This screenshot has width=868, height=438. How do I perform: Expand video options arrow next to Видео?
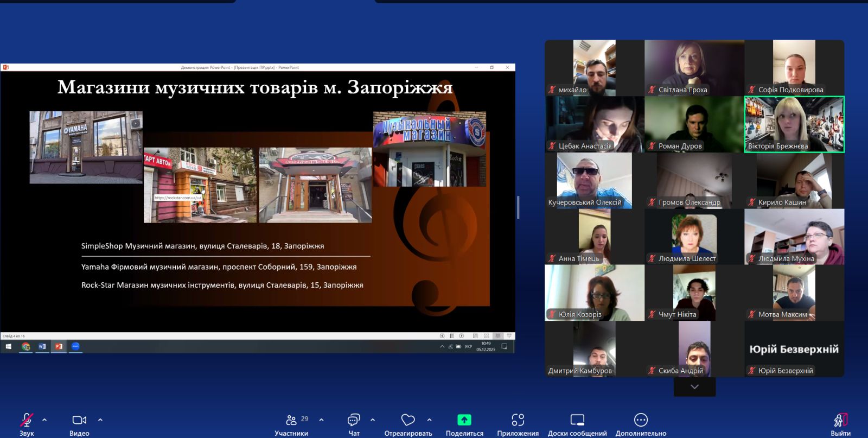click(100, 420)
